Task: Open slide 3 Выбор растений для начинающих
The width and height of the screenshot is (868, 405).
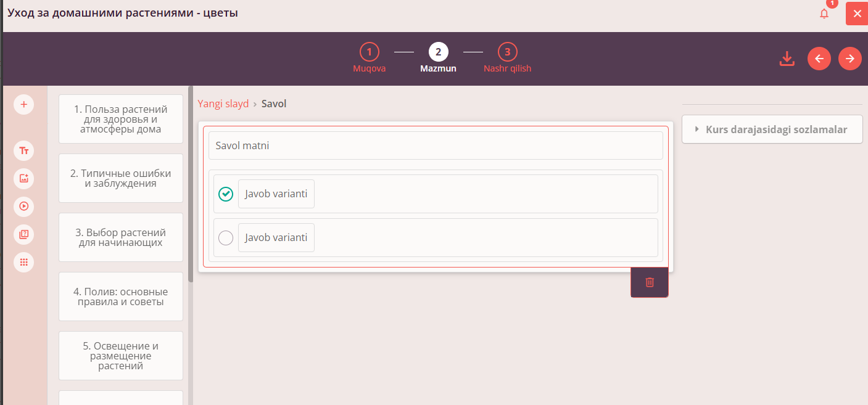Action: pos(121,237)
